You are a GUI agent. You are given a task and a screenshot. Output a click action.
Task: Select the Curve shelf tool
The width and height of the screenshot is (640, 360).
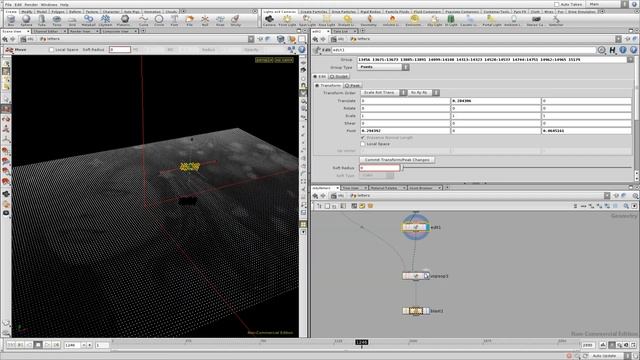(x=143, y=20)
